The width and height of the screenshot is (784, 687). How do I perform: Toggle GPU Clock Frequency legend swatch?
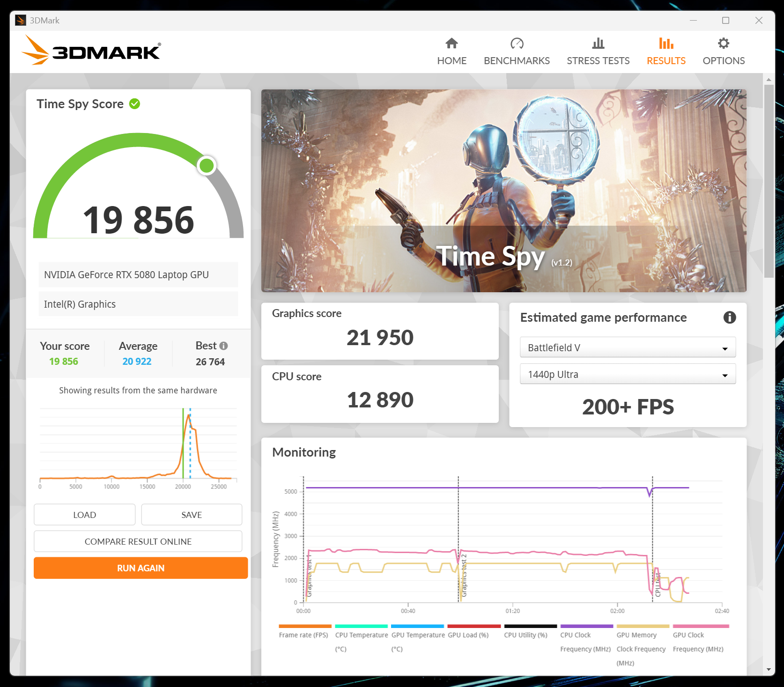(x=701, y=626)
